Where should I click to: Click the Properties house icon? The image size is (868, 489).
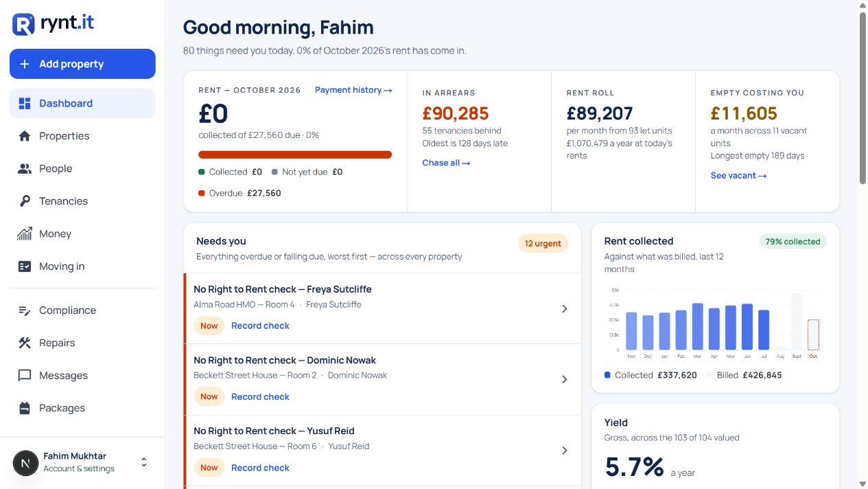(x=25, y=136)
